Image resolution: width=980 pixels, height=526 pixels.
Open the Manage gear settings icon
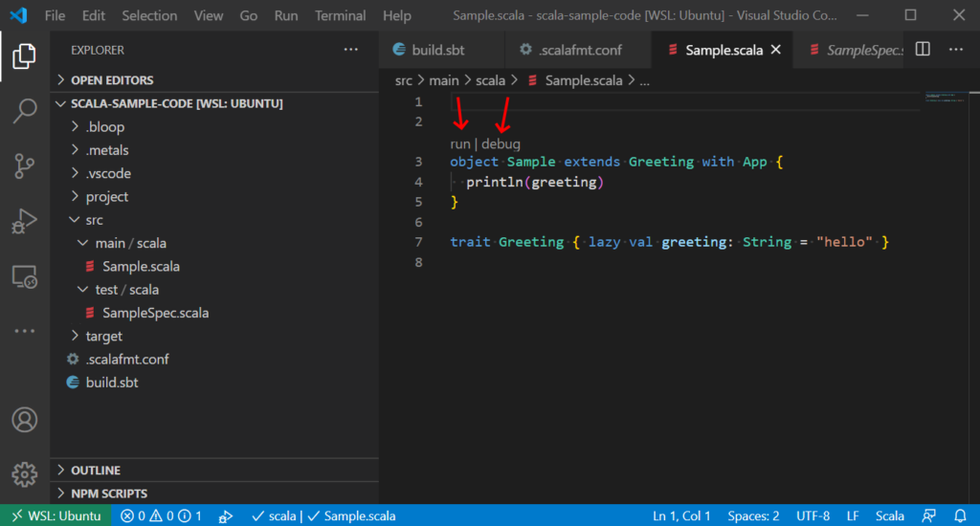click(x=25, y=473)
